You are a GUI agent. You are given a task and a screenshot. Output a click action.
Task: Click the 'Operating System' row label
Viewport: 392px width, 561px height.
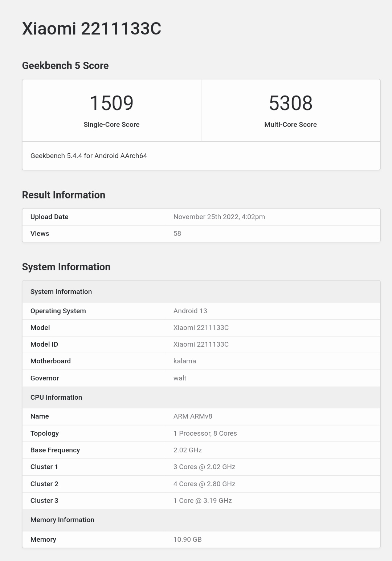click(58, 311)
